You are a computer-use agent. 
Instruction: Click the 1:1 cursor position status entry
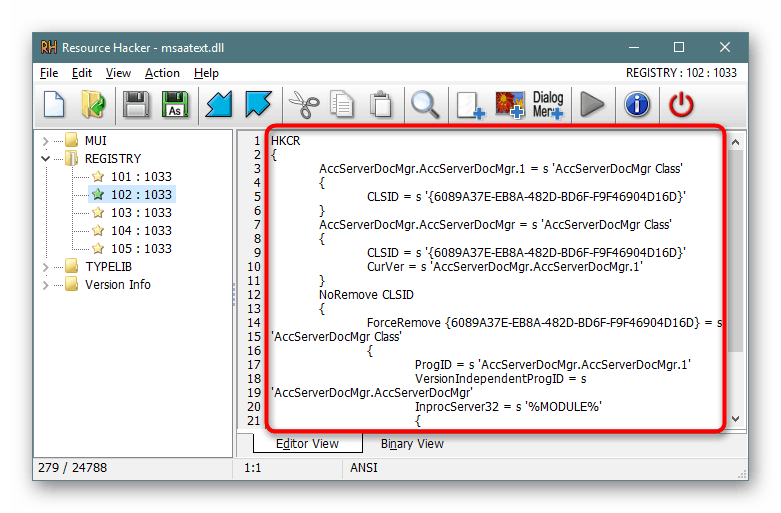pyautogui.click(x=253, y=468)
